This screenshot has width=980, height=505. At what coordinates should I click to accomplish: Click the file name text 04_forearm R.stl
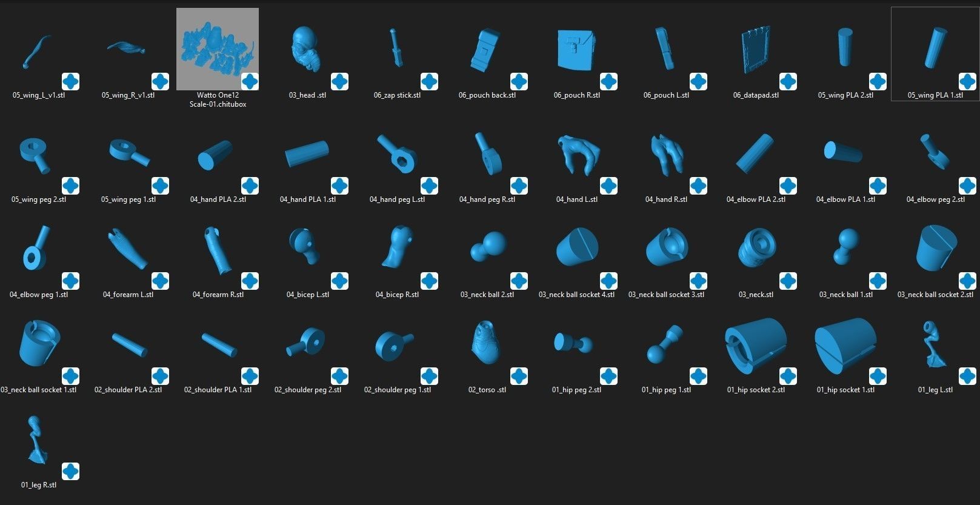coord(218,295)
